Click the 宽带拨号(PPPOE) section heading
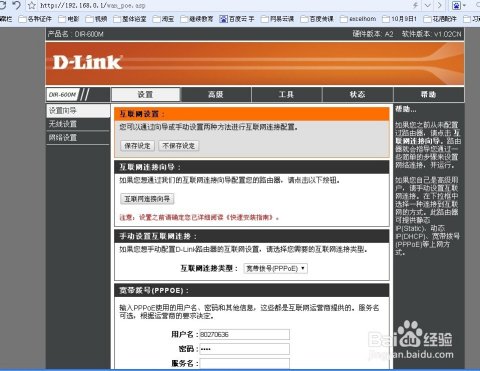This screenshot has height=371, width=480. 154,291
